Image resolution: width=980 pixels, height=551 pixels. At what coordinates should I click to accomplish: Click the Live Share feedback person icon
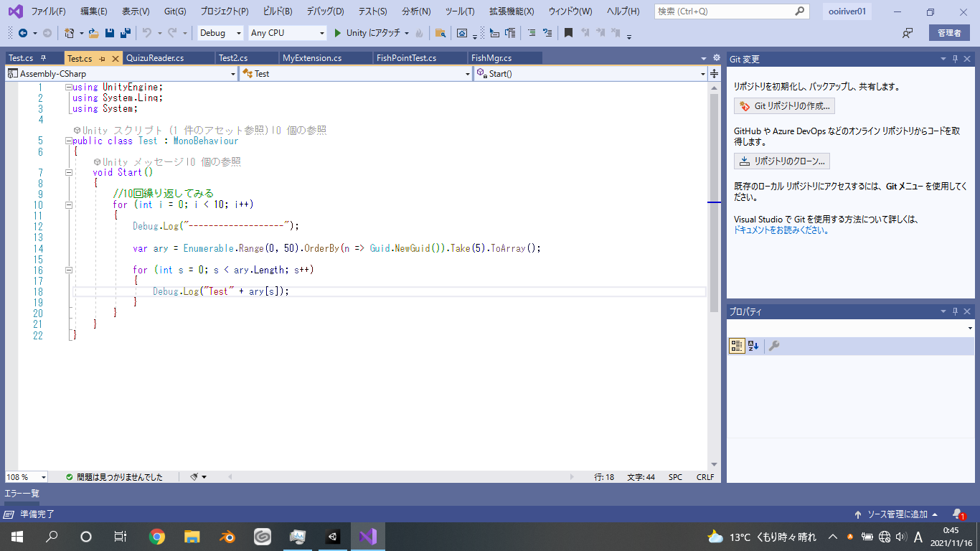tap(908, 33)
